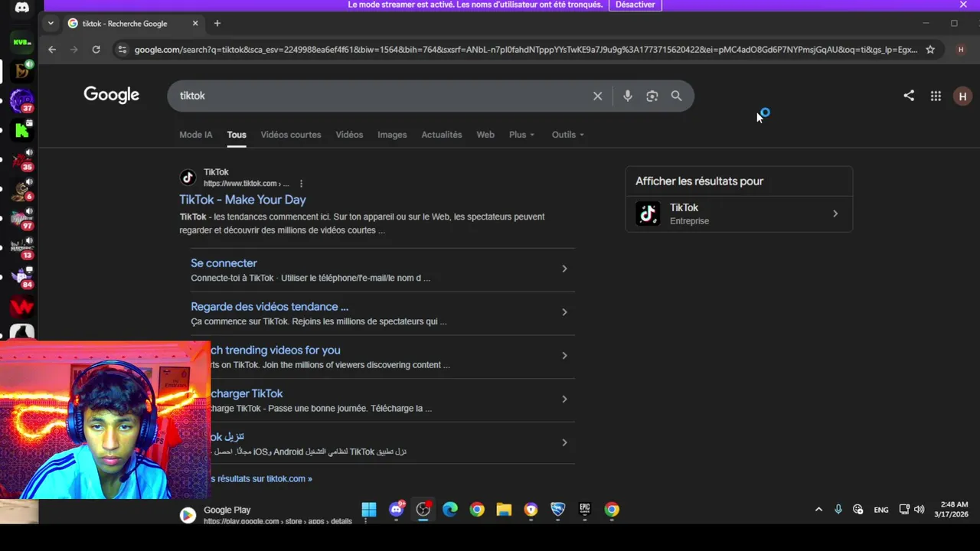Image resolution: width=980 pixels, height=551 pixels.
Task: Open the Google apps grid
Action: point(936,96)
